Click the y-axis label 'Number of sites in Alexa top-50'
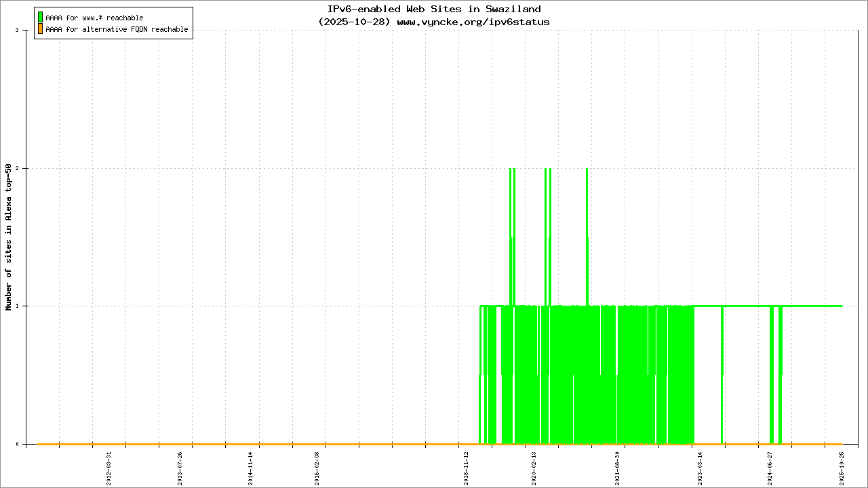 (x=9, y=237)
